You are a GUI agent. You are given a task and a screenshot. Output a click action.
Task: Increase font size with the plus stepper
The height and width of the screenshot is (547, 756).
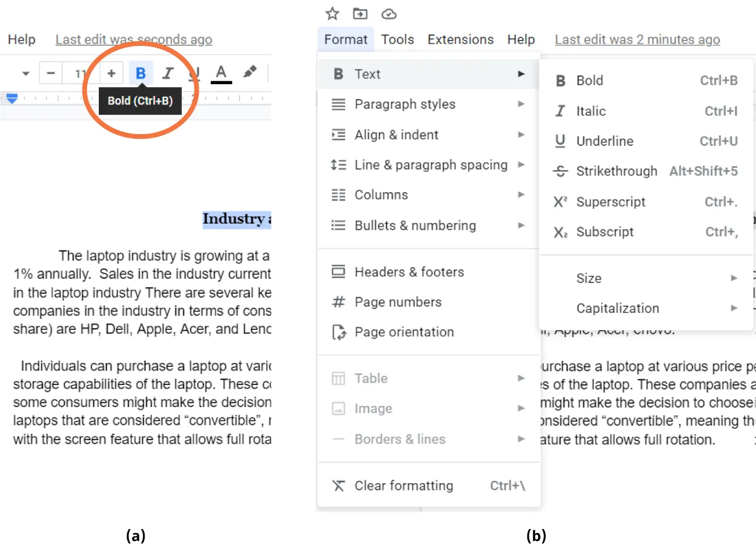pyautogui.click(x=110, y=73)
